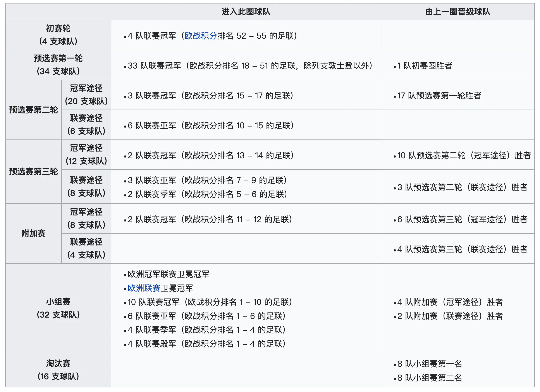
Task: Click 3 队联赛亚军 排名 7 – 9 entry
Action: (x=207, y=180)
